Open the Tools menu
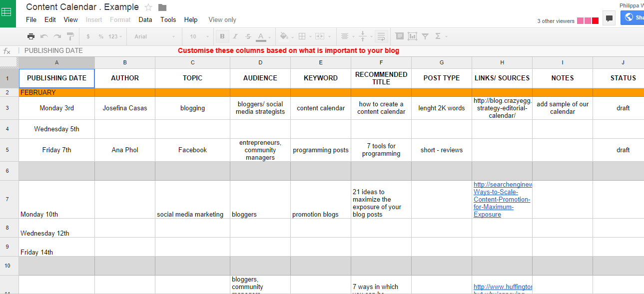This screenshot has width=644, height=294. (168, 20)
